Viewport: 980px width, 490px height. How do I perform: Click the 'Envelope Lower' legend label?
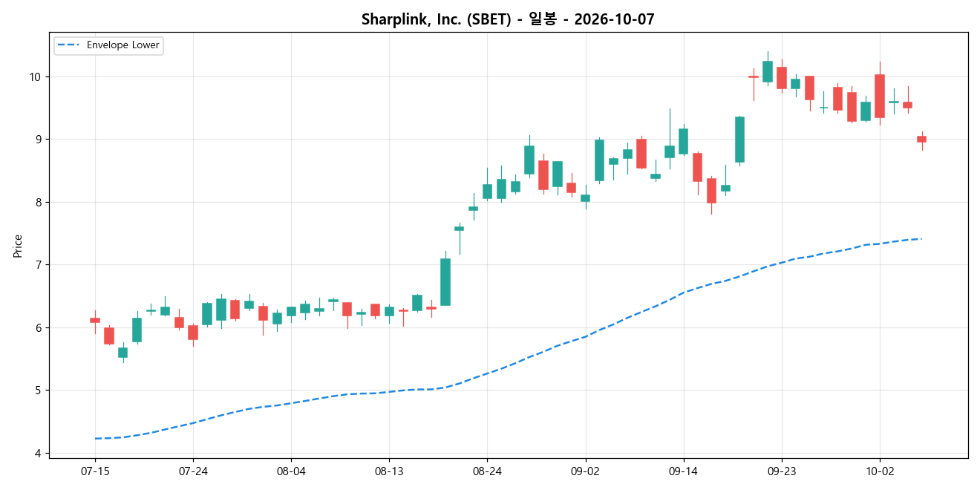tap(123, 45)
